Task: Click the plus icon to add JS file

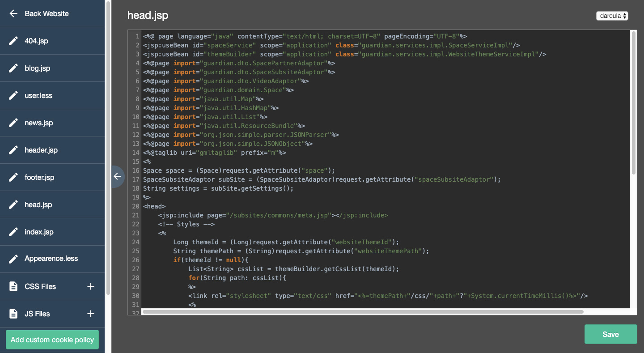Action: point(91,314)
